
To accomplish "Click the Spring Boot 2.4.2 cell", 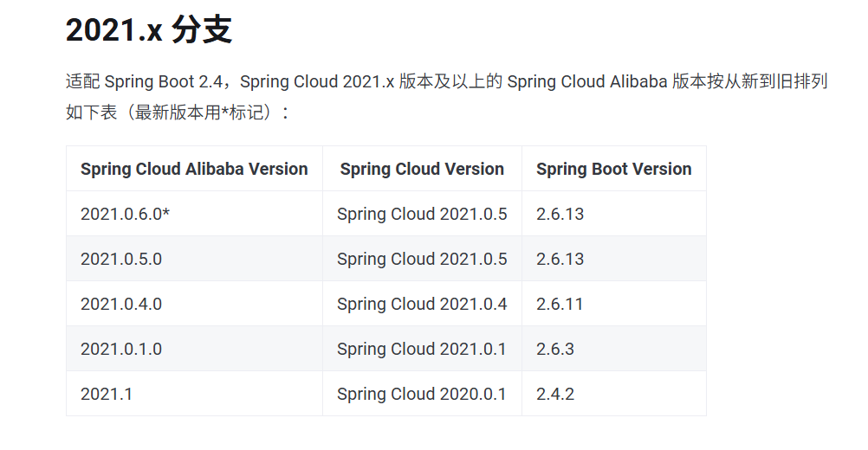I will [555, 394].
